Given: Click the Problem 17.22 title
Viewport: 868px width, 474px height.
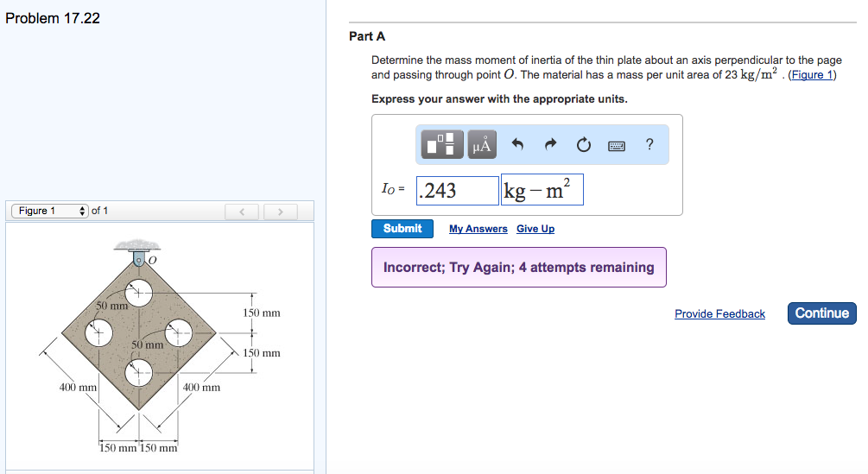Looking at the screenshot, I should pyautogui.click(x=53, y=18).
